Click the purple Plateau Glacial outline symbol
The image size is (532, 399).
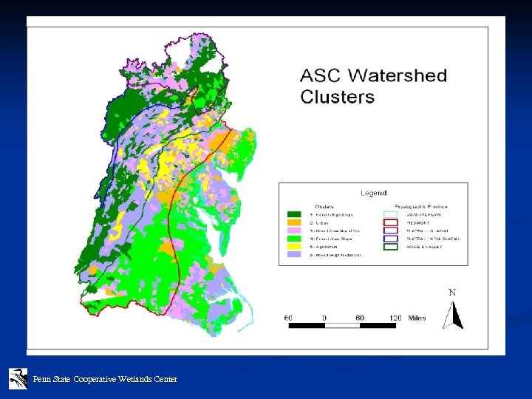391,231
